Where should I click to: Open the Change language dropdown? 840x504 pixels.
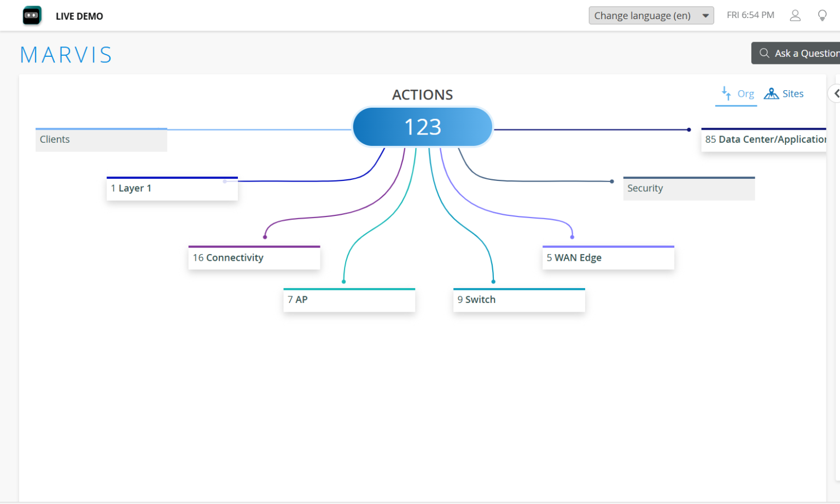(651, 15)
